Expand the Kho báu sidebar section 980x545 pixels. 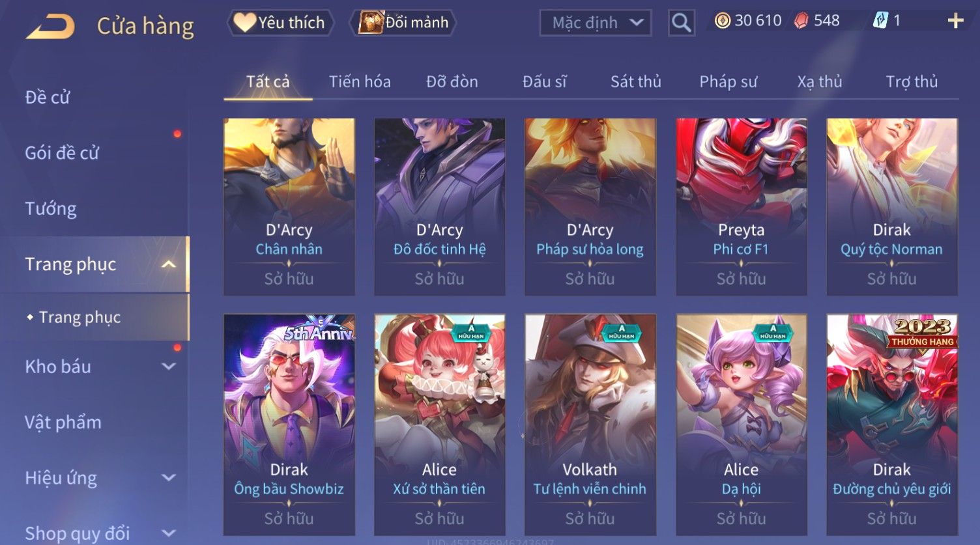168,367
